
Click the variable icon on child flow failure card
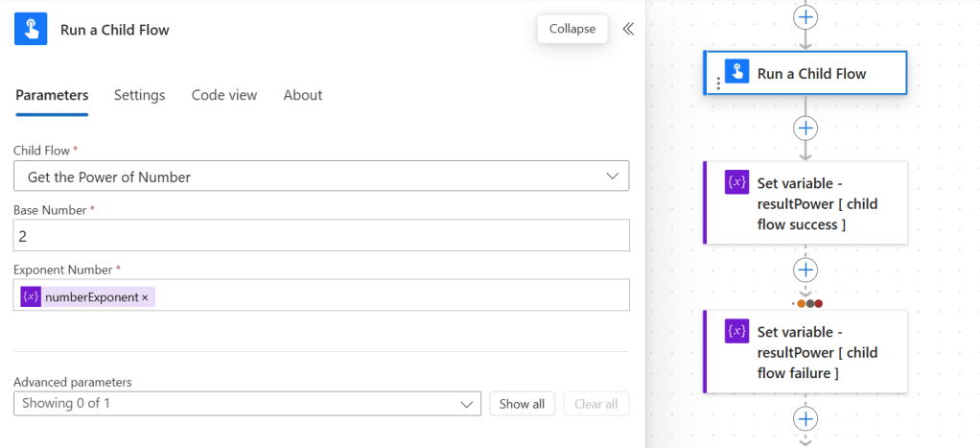tap(736, 331)
